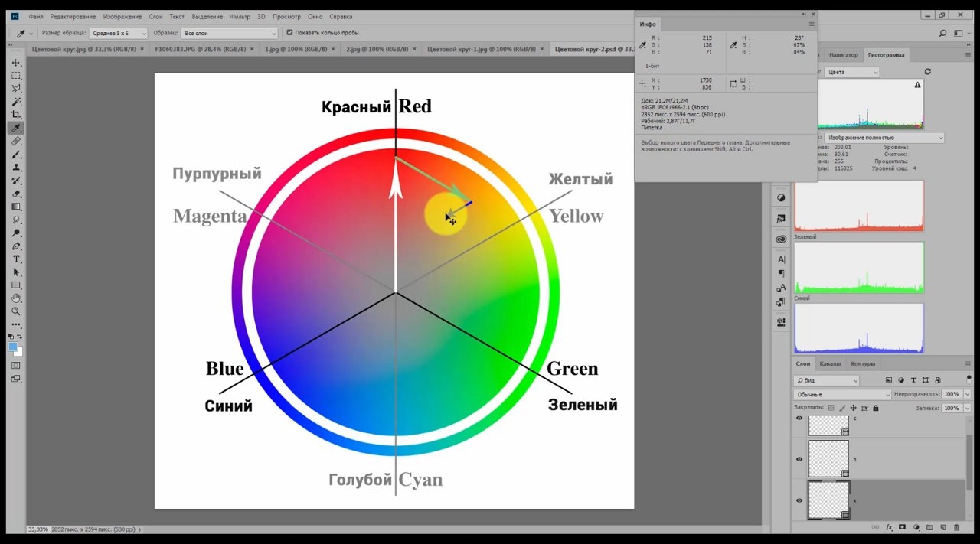Select the Crop tool
The image size is (980, 544).
coord(16,115)
